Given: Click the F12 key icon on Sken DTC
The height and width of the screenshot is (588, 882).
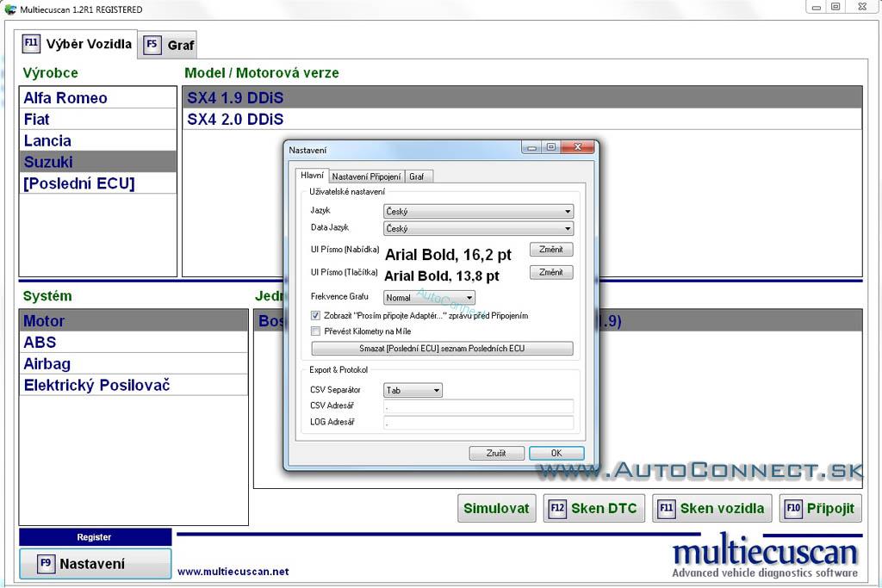Looking at the screenshot, I should point(557,509).
